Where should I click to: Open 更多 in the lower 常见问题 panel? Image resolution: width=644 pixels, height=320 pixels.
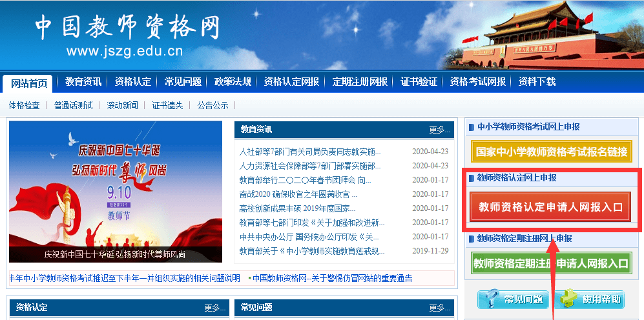[439, 308]
